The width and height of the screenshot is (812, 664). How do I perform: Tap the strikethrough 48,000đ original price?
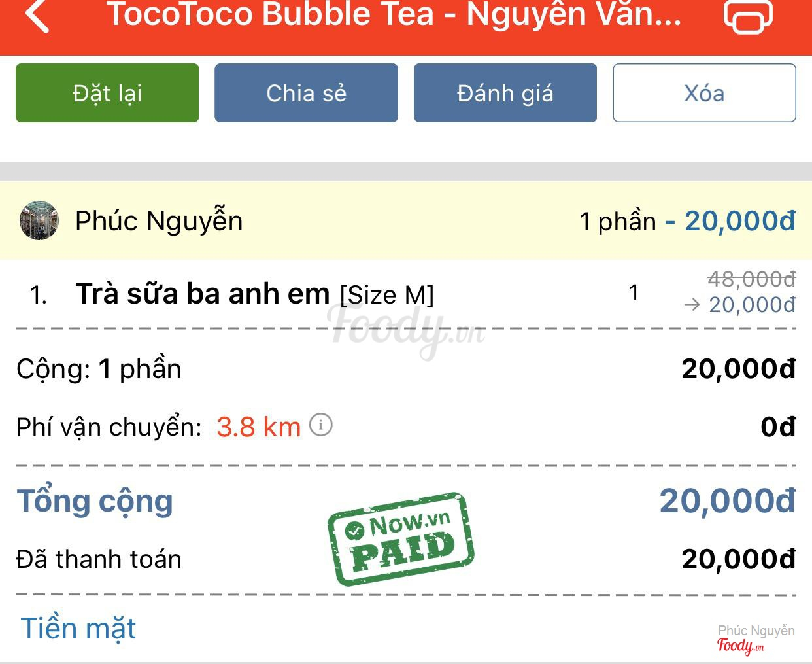coord(752,279)
